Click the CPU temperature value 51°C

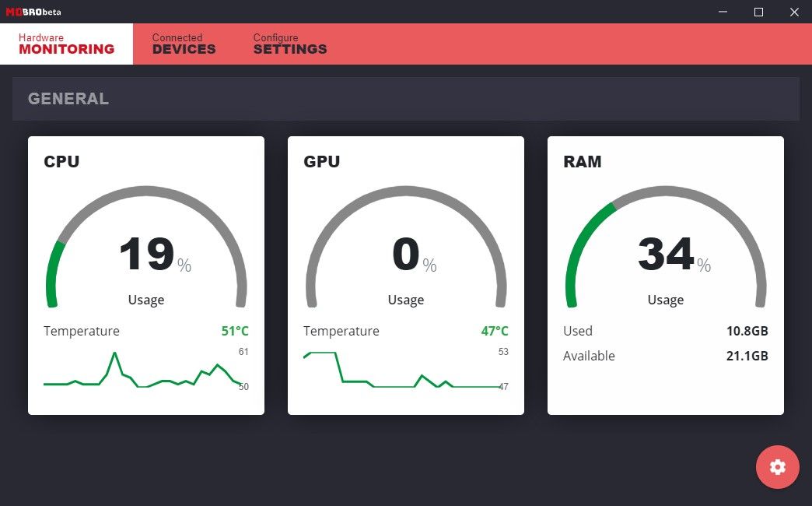(x=236, y=331)
